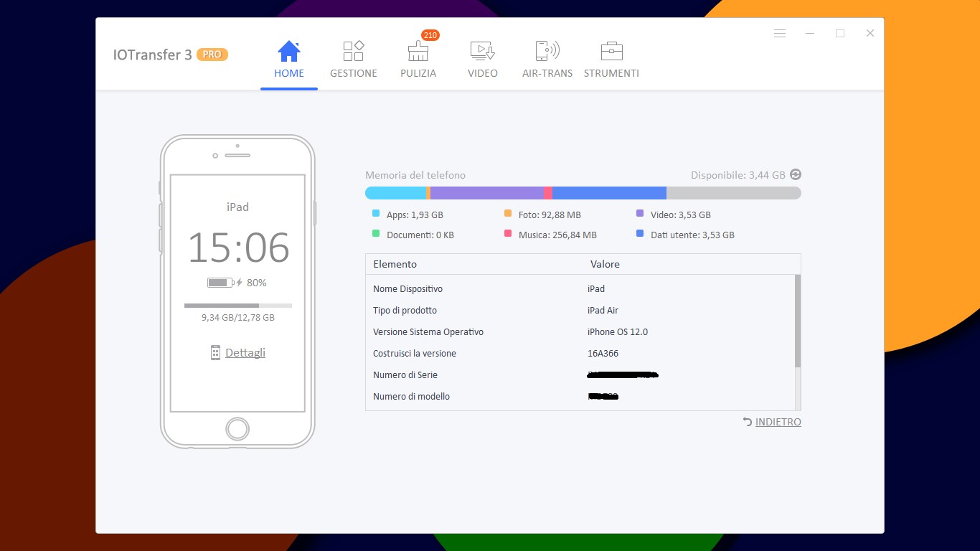Click the Apps: 1,93 GB label
The image size is (980, 551).
click(415, 215)
